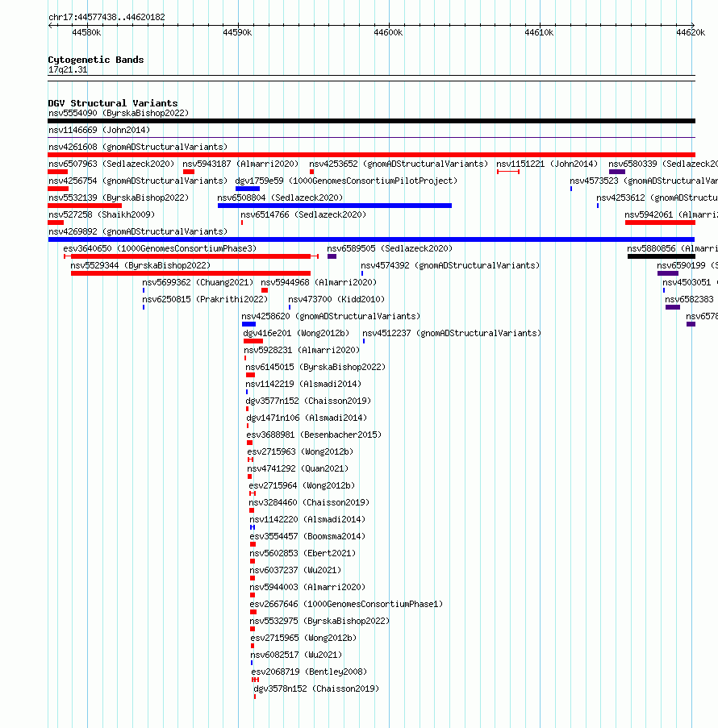The height and width of the screenshot is (728, 718).
Task: Click nsv6589505 (Sedlazeck2020) label
Action: pyautogui.click(x=390, y=249)
